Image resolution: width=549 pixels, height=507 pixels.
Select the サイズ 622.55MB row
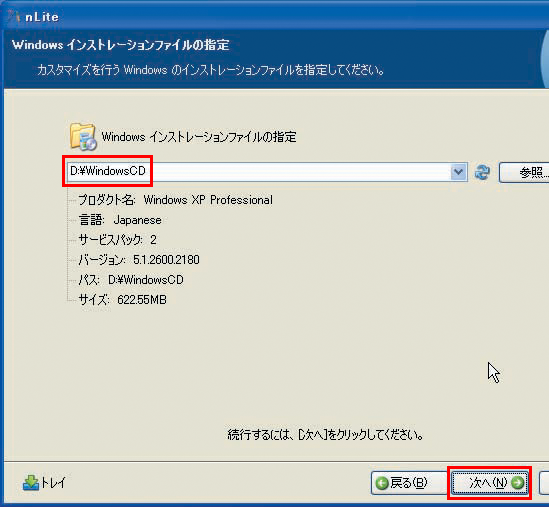pyautogui.click(x=123, y=300)
